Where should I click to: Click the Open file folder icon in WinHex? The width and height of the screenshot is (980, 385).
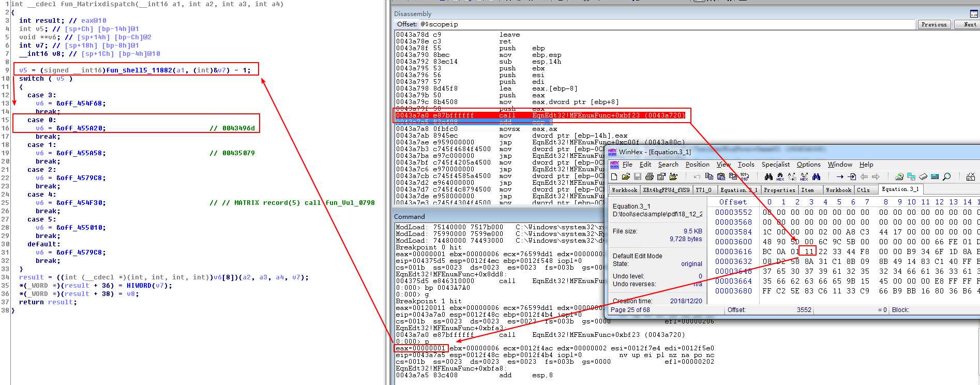[x=626, y=177]
